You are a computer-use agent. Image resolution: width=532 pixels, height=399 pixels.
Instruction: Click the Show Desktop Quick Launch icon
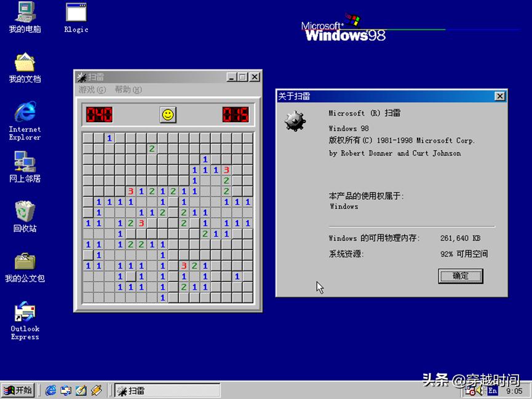pos(81,390)
